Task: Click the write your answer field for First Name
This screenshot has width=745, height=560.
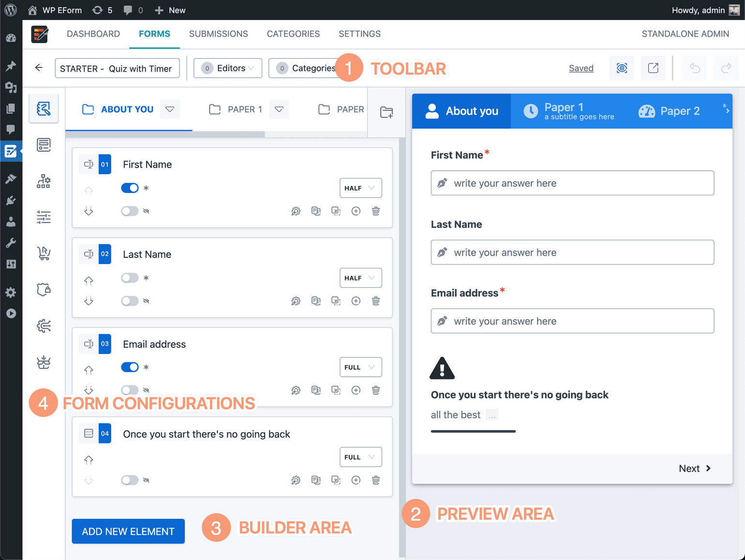Action: click(572, 183)
